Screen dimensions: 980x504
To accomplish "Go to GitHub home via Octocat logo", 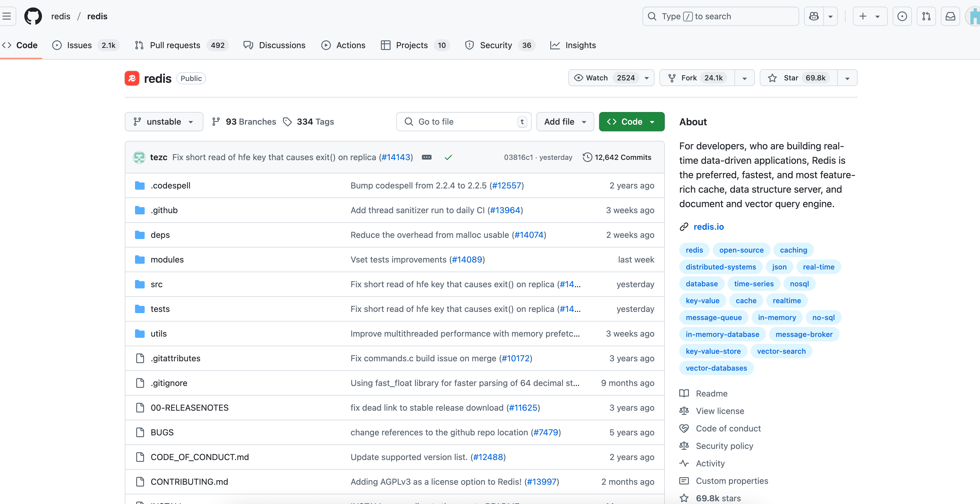I will [33, 16].
